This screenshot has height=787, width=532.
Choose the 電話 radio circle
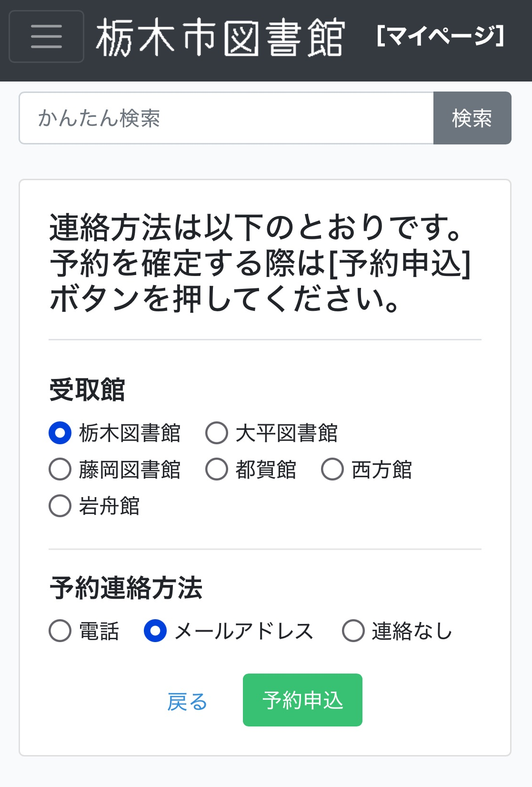click(x=60, y=631)
